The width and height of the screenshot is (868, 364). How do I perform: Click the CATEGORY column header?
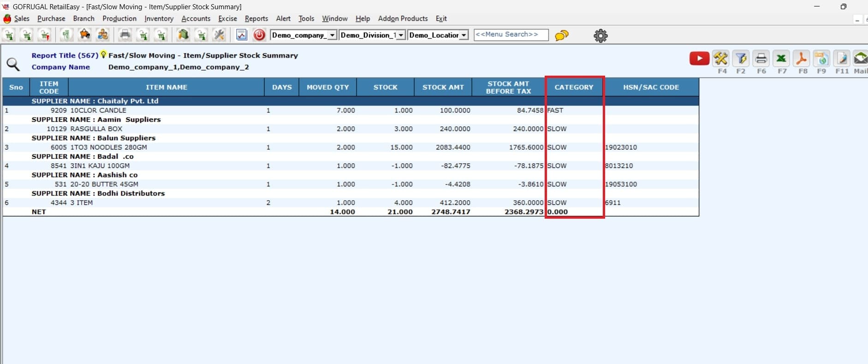(574, 87)
